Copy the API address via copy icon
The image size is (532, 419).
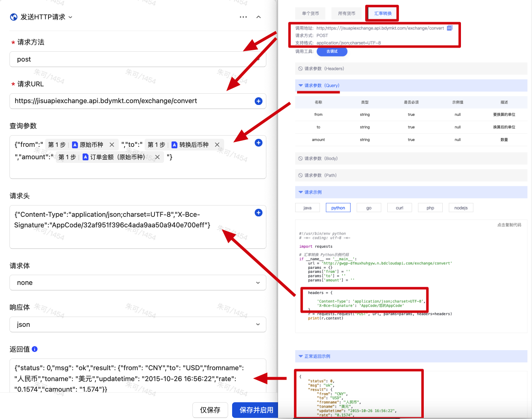tap(450, 28)
